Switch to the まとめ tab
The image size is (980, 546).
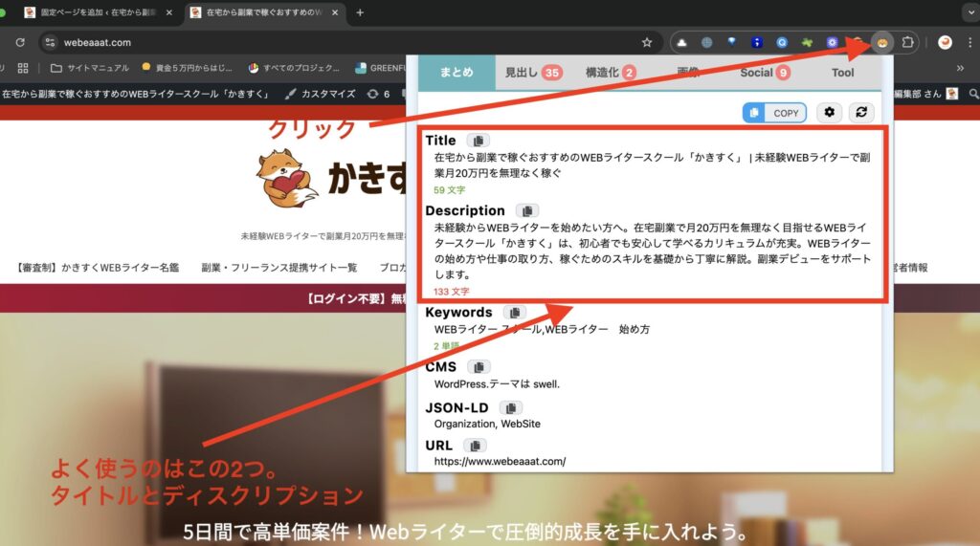pos(457,73)
